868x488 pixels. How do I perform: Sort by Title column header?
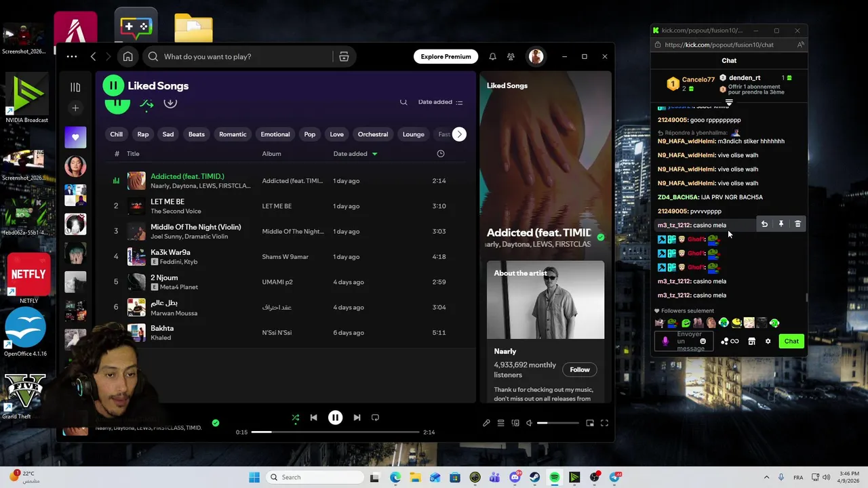133,154
